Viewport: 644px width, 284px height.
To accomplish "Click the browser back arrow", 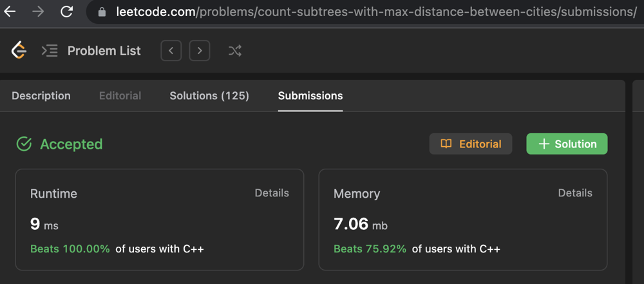I will coord(10,12).
